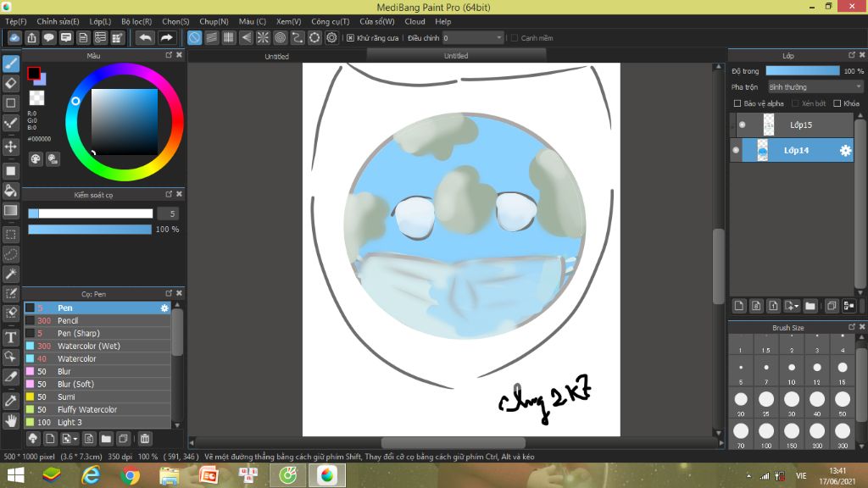This screenshot has width=868, height=488.
Task: Open the Điều chỉnh correction dropdown
Action: tap(473, 37)
